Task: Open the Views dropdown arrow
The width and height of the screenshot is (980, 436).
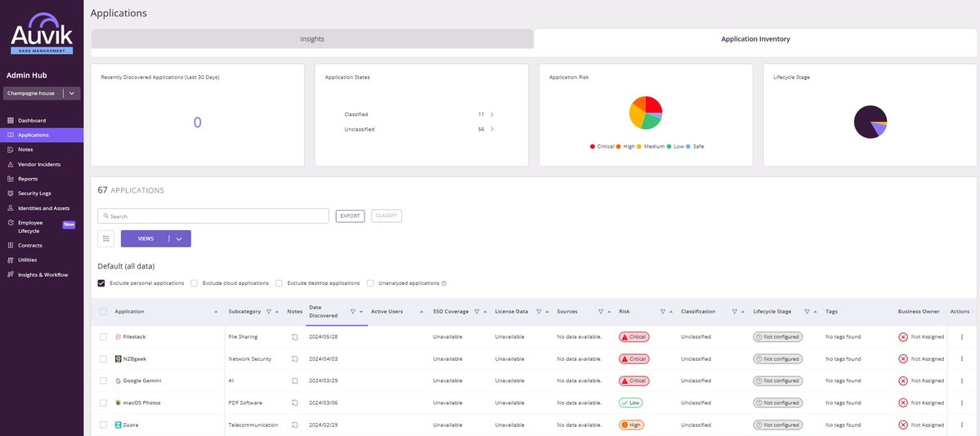Action: click(x=179, y=238)
